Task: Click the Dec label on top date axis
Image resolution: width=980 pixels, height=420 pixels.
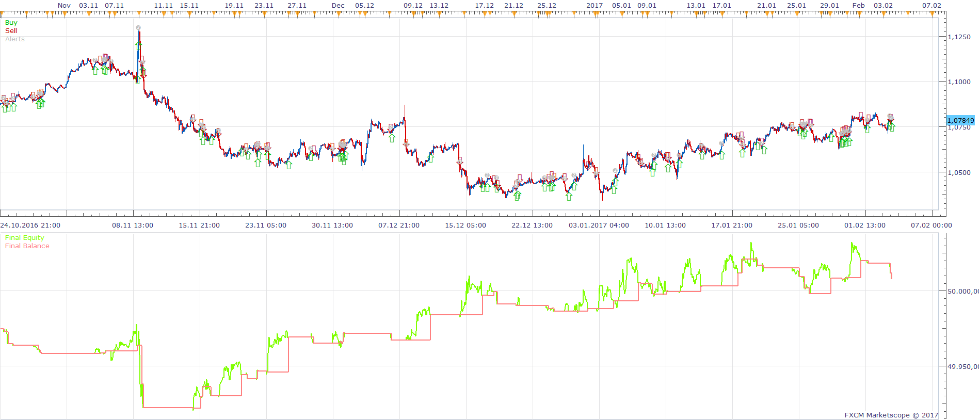Action: coord(338,6)
